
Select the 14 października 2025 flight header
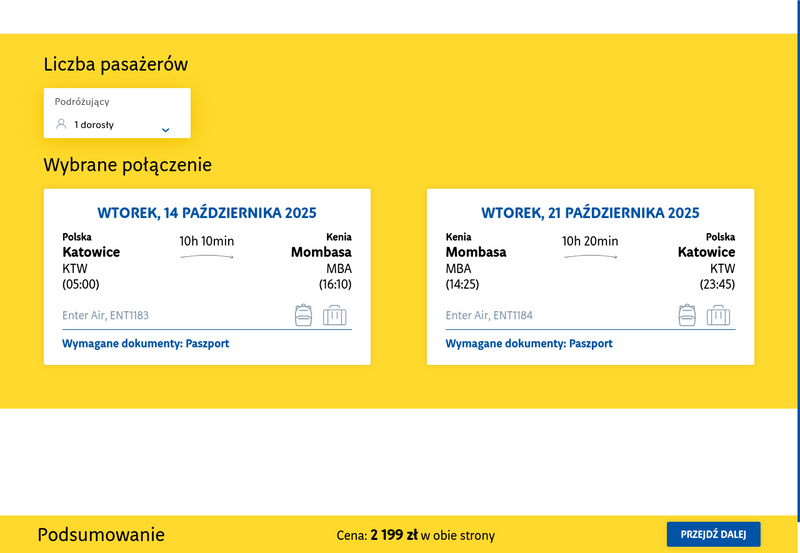point(207,213)
